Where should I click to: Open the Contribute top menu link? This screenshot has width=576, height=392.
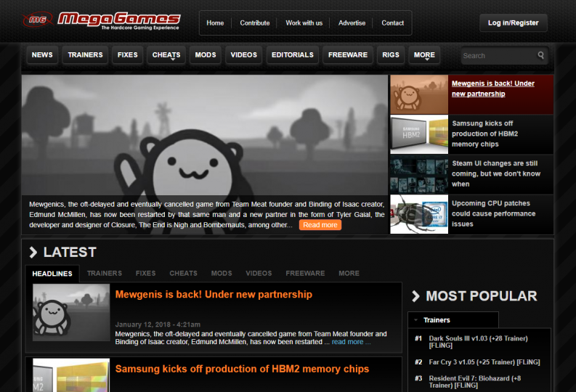255,23
